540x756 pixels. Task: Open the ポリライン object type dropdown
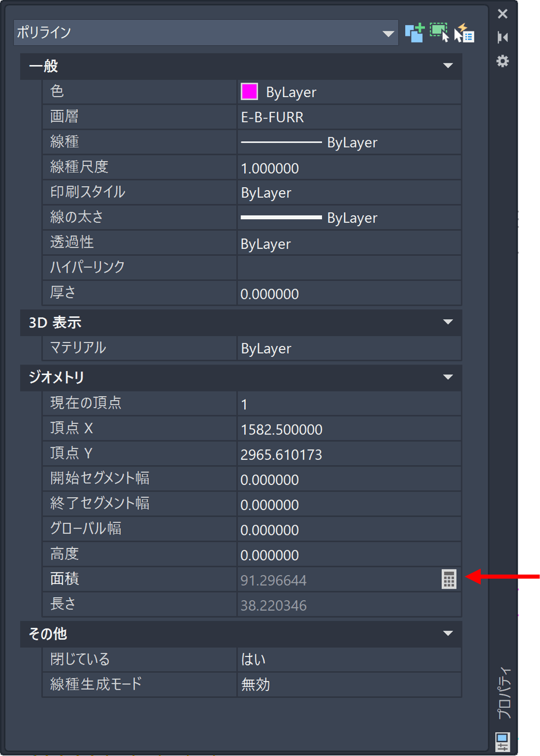pos(388,34)
